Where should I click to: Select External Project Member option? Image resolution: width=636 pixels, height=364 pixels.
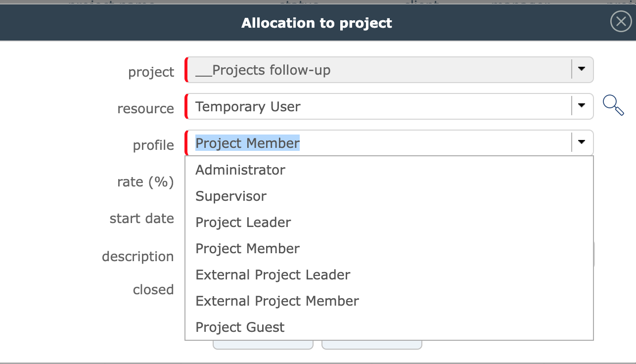pos(277,301)
